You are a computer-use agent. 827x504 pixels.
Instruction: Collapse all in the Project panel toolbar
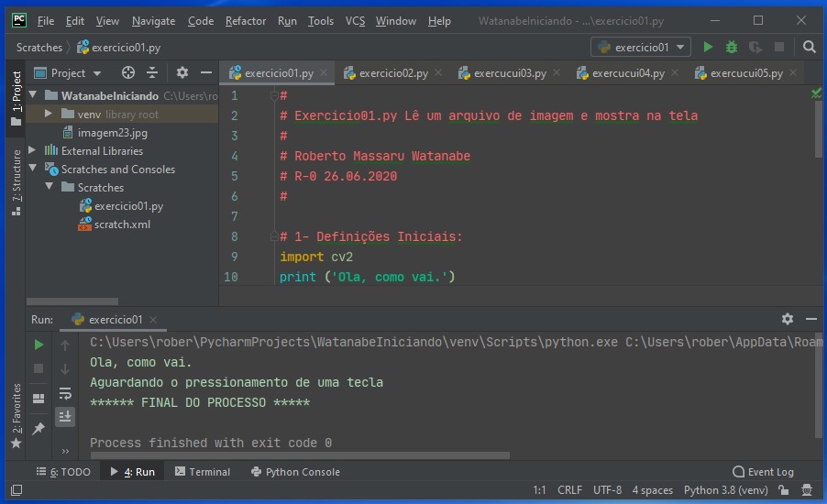(152, 73)
